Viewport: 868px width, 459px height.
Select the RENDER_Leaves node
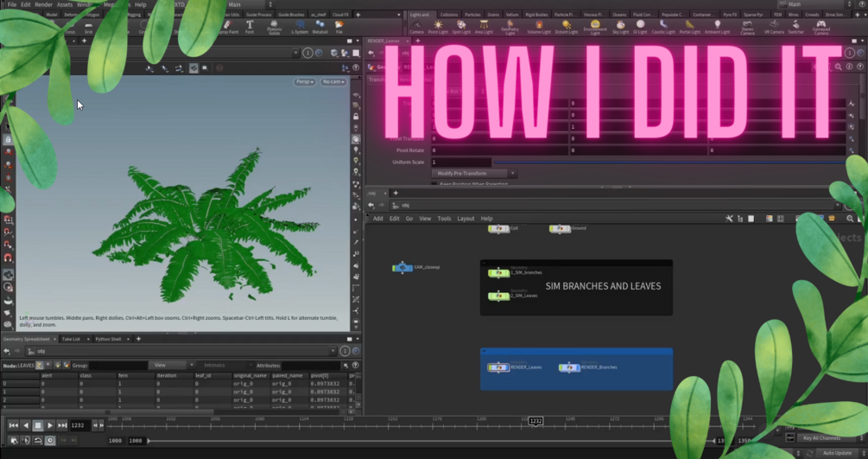coord(498,367)
